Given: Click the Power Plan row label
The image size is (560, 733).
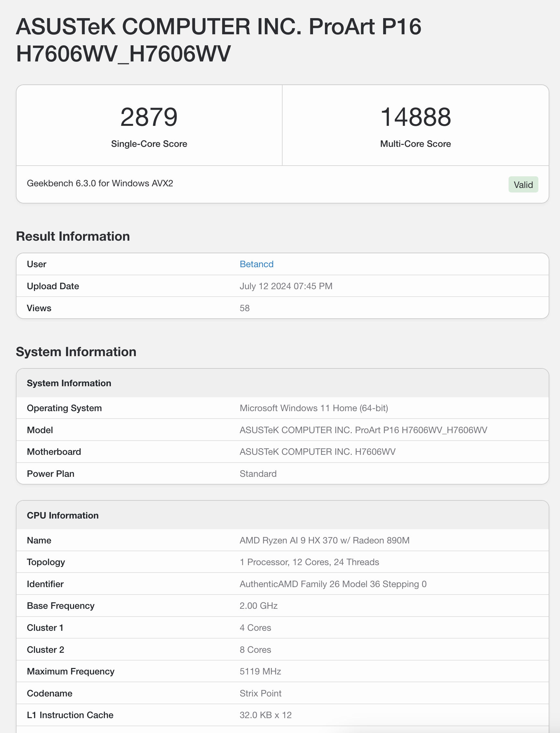Looking at the screenshot, I should [51, 474].
